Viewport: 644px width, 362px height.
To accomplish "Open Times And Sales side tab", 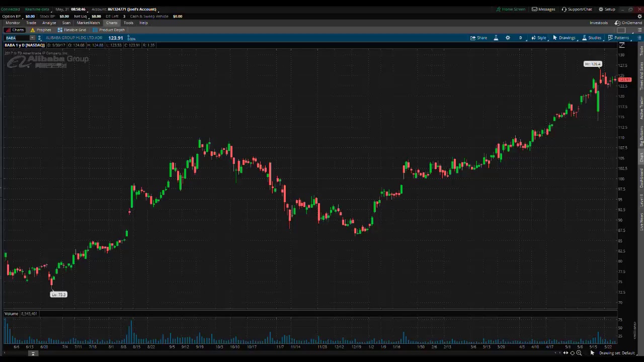I will (x=641, y=76).
